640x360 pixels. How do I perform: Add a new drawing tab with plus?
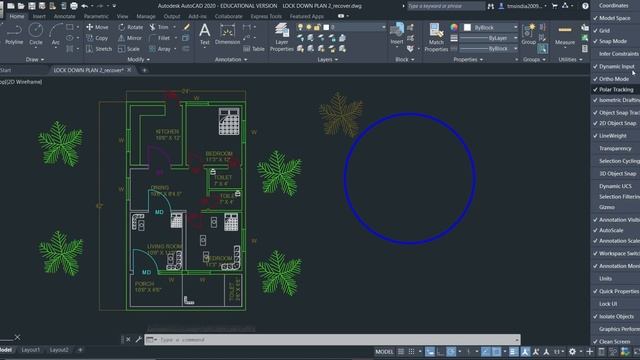pyautogui.click(x=144, y=70)
